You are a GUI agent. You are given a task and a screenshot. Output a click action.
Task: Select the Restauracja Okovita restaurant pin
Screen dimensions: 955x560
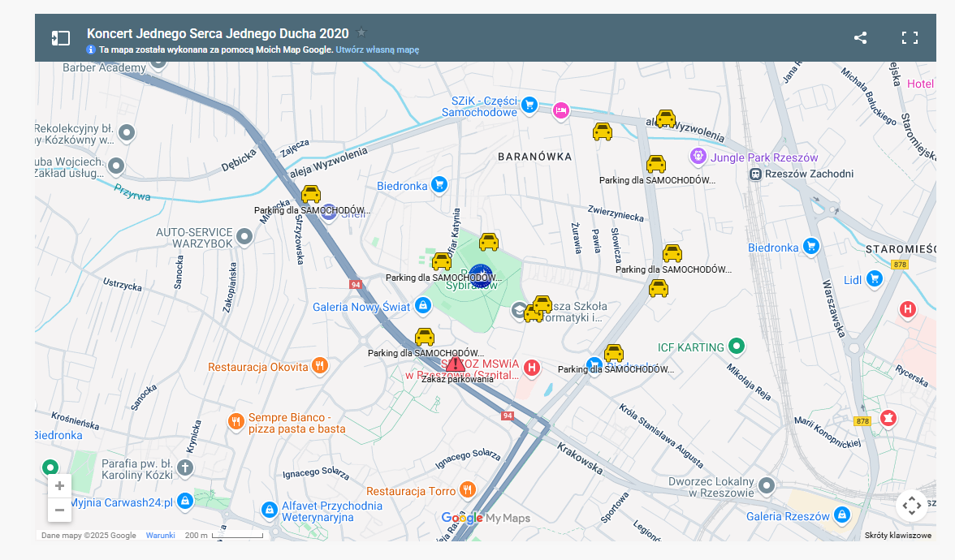click(320, 366)
